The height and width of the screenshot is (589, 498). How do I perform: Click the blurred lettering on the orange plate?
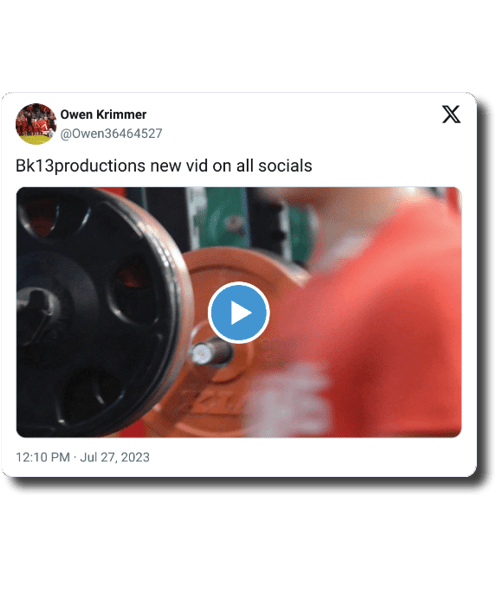tap(210, 404)
